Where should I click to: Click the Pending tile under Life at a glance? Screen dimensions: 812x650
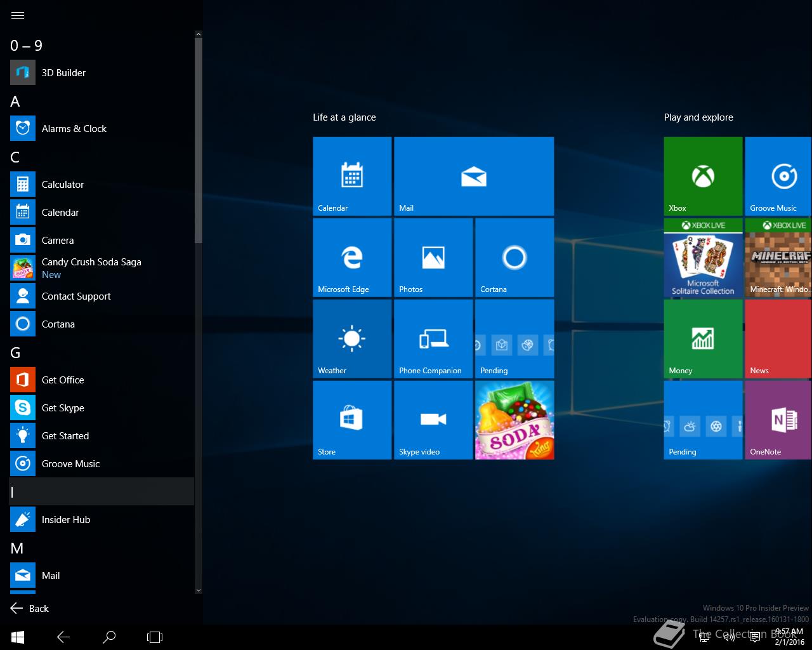[x=514, y=339]
